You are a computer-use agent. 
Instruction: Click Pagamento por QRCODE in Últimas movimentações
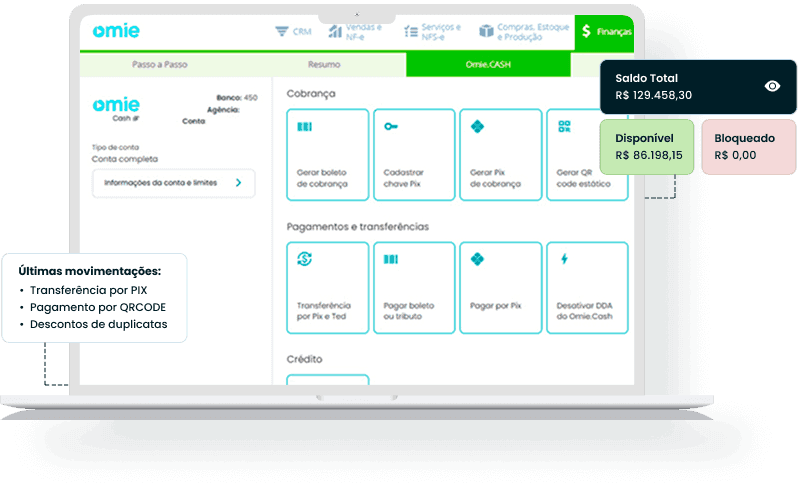pos(98,307)
